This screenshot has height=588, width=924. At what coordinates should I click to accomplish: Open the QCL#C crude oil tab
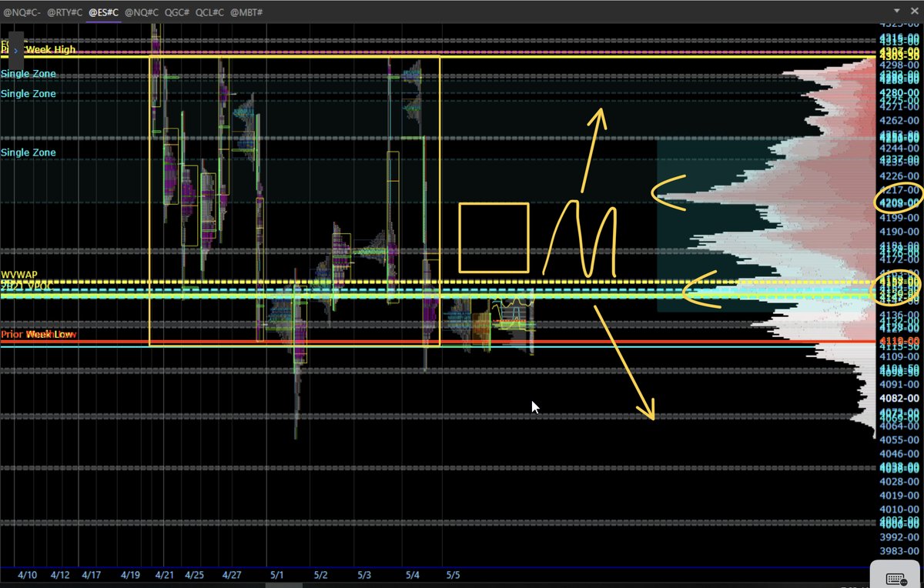(x=210, y=13)
